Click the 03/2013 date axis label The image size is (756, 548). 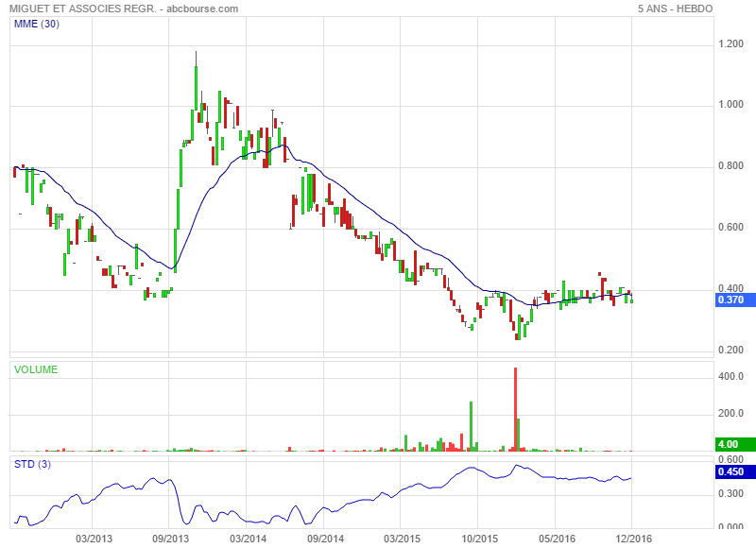coord(94,539)
